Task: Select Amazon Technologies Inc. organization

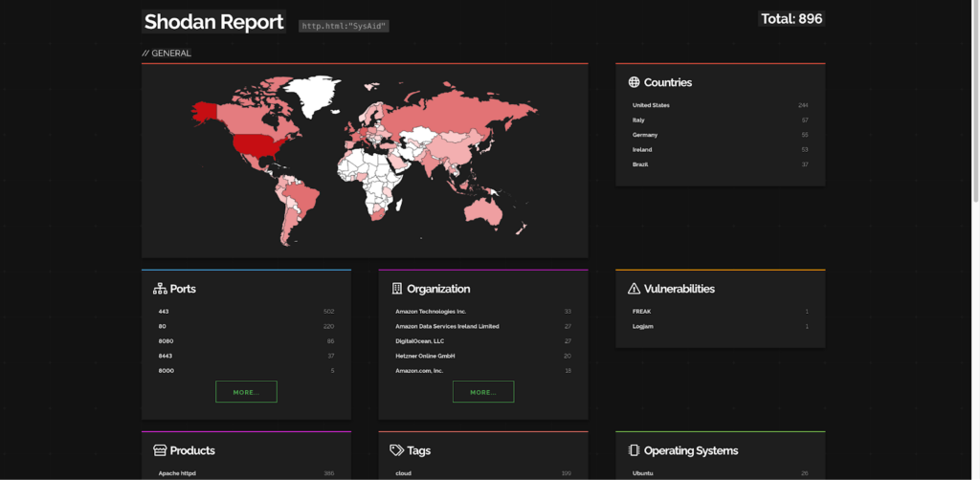Action: 431,312
